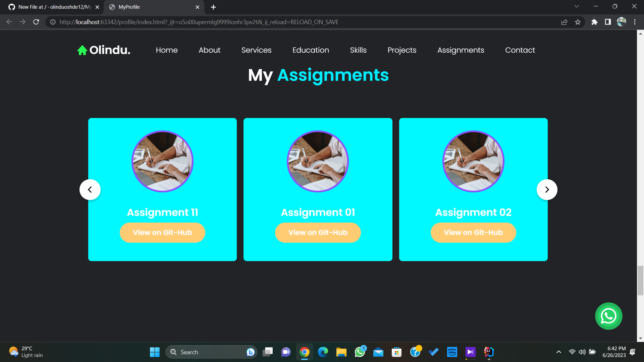Open the floating WhatsApp chat button
This screenshot has height=362, width=644.
point(608,316)
